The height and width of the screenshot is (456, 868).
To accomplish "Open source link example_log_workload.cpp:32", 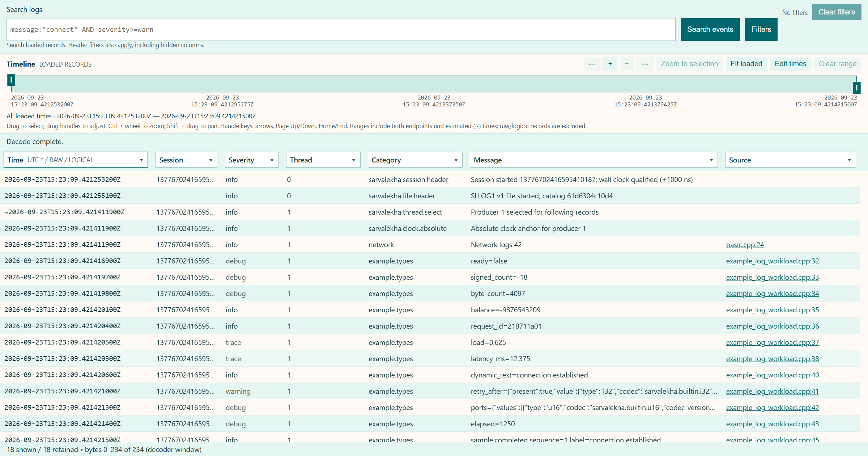I will pyautogui.click(x=772, y=261).
